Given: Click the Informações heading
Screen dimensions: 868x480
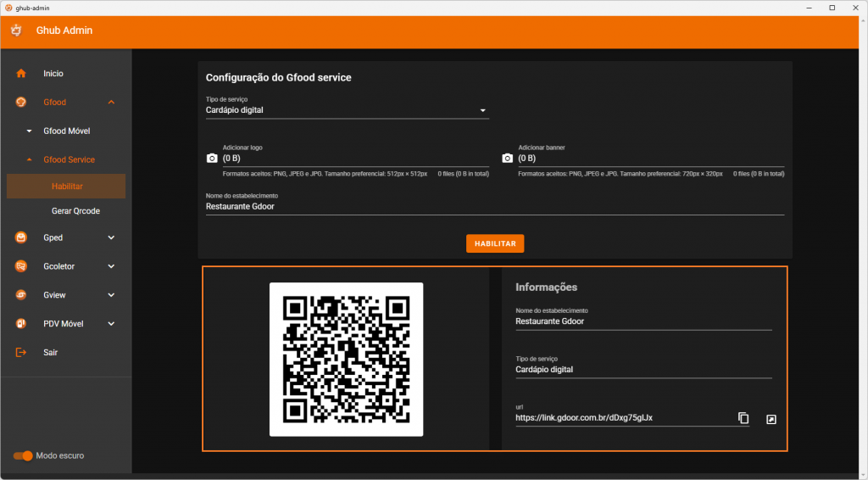Looking at the screenshot, I should (546, 287).
